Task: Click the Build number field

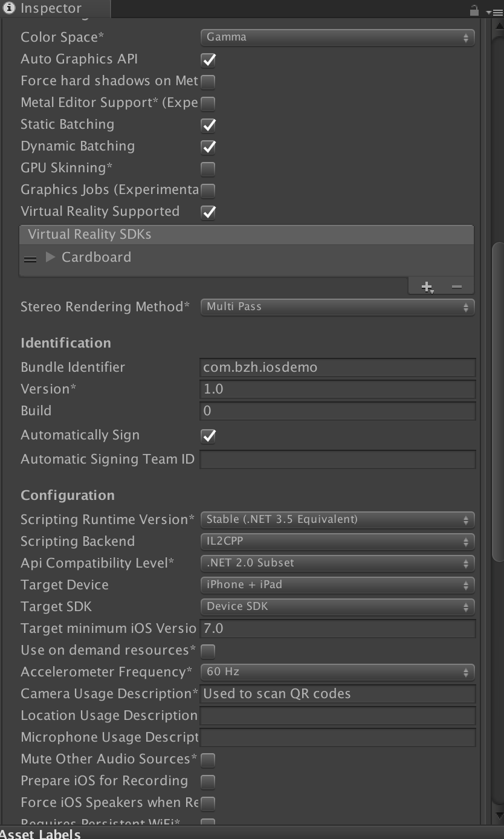Action: tap(338, 411)
